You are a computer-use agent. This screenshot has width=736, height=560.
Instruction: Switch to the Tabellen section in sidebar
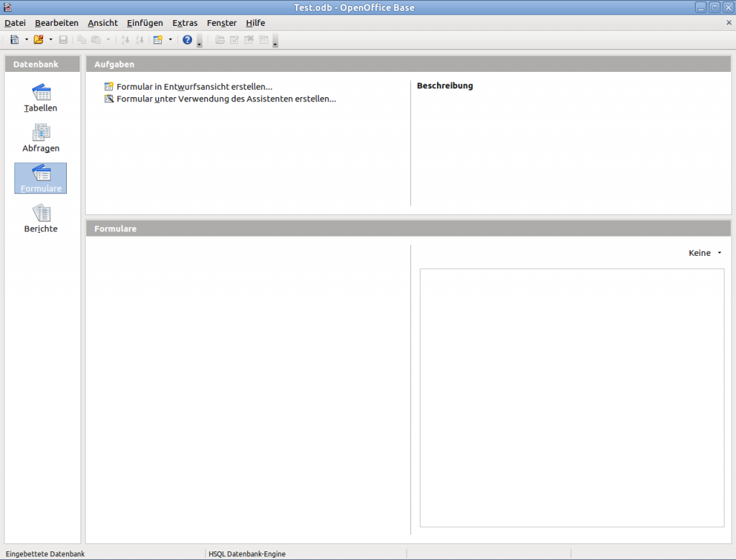pos(40,97)
